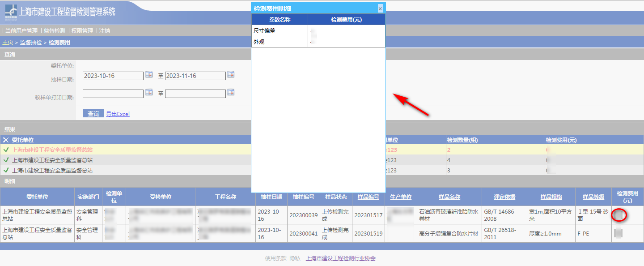Open 上海市建设工程检测行业协会 footer link

(x=340, y=258)
